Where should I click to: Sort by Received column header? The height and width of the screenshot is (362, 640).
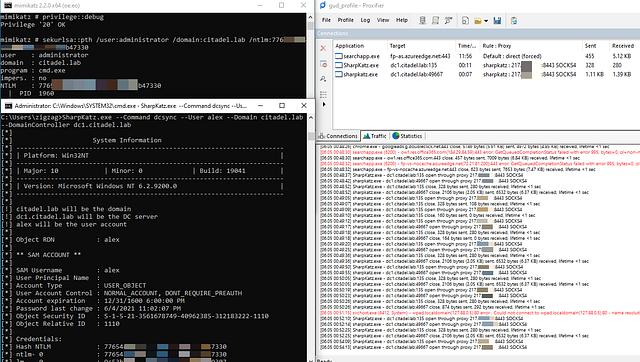623,46
